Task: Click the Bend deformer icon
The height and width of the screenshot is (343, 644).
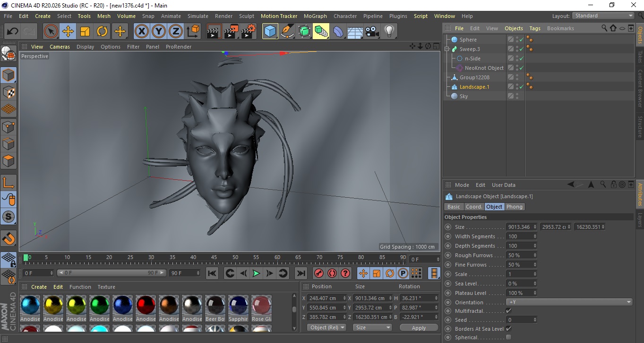Action: pos(338,32)
